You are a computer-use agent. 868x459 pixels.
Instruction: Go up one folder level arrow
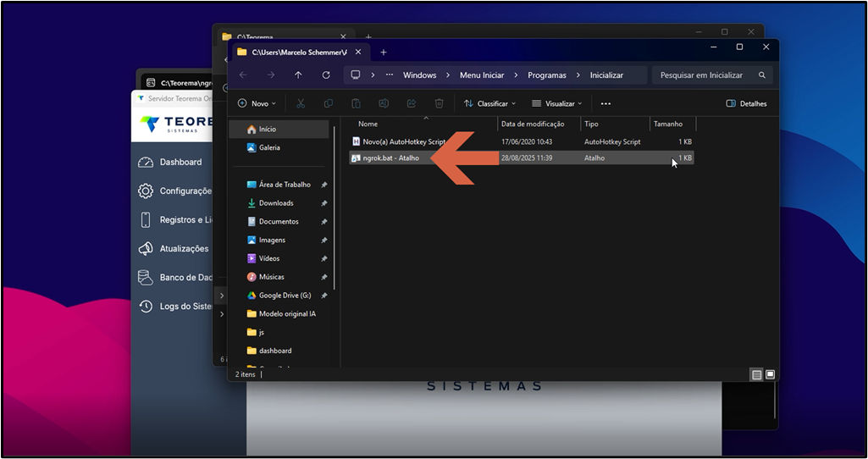tap(298, 75)
